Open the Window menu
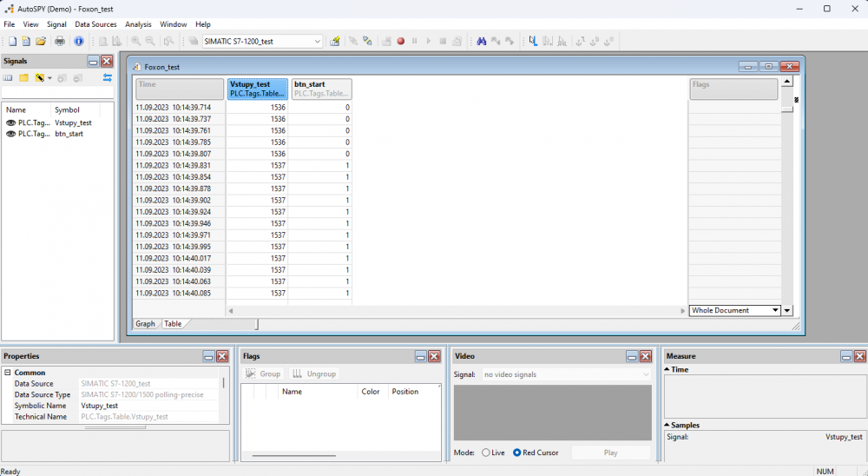This screenshot has height=476, width=868. pos(174,24)
